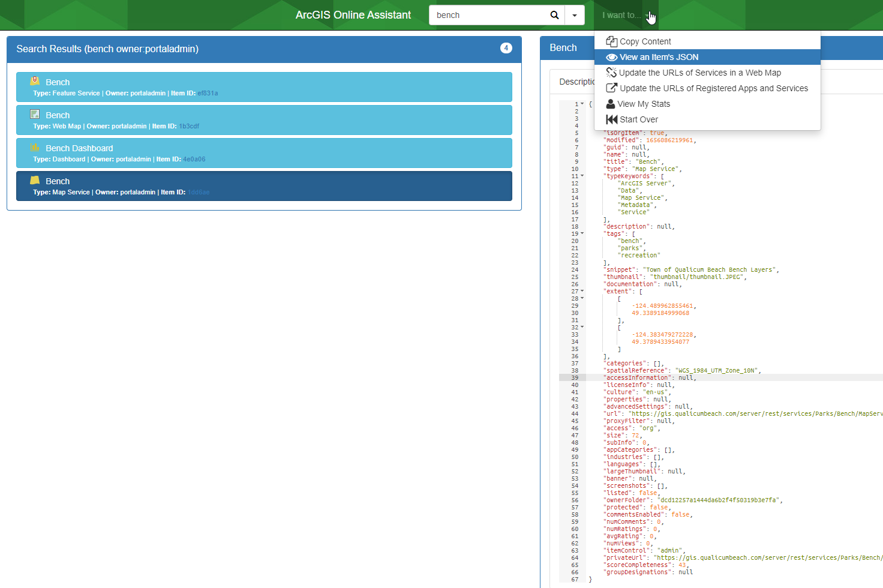Switch to the Description tab
This screenshot has height=588, width=883.
[577, 81]
